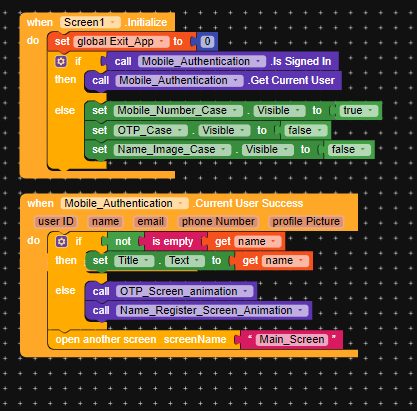Open the OTP_Screen_animation procedure dropdown
The image size is (417, 411).
coord(184,291)
